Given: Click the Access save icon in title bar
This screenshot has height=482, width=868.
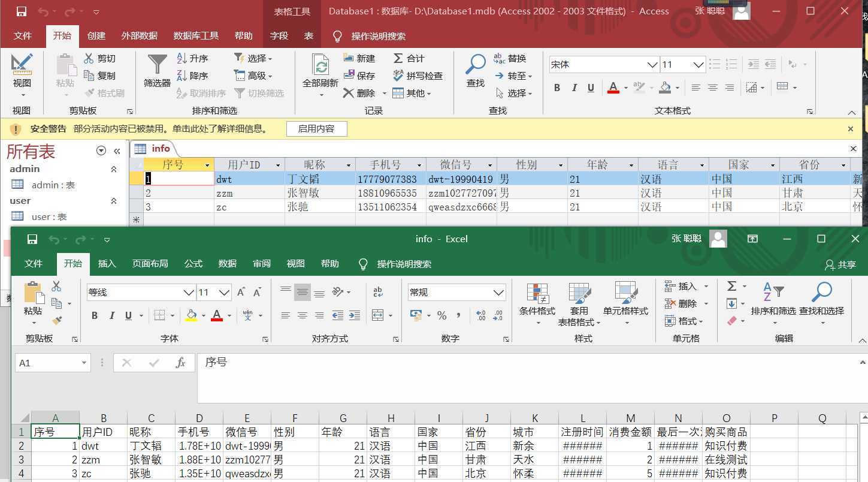Looking at the screenshot, I should click(21, 11).
